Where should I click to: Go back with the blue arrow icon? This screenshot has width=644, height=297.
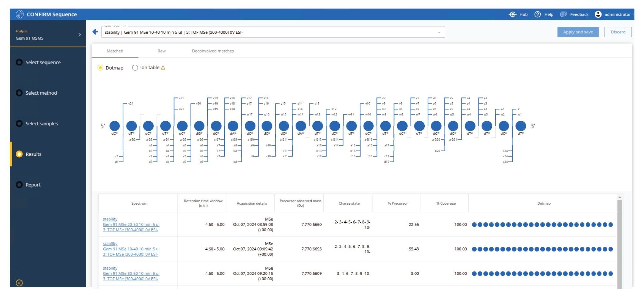pos(95,32)
